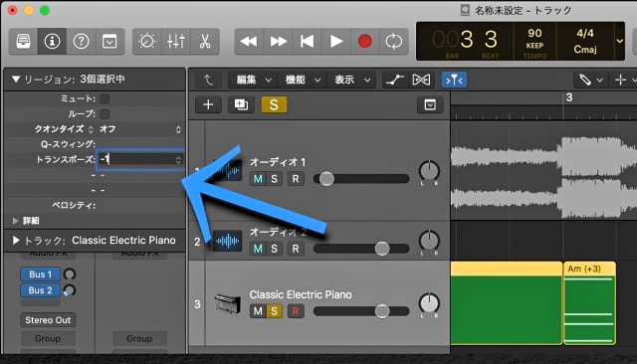Click the オーディオ 1 pan knob

(429, 171)
